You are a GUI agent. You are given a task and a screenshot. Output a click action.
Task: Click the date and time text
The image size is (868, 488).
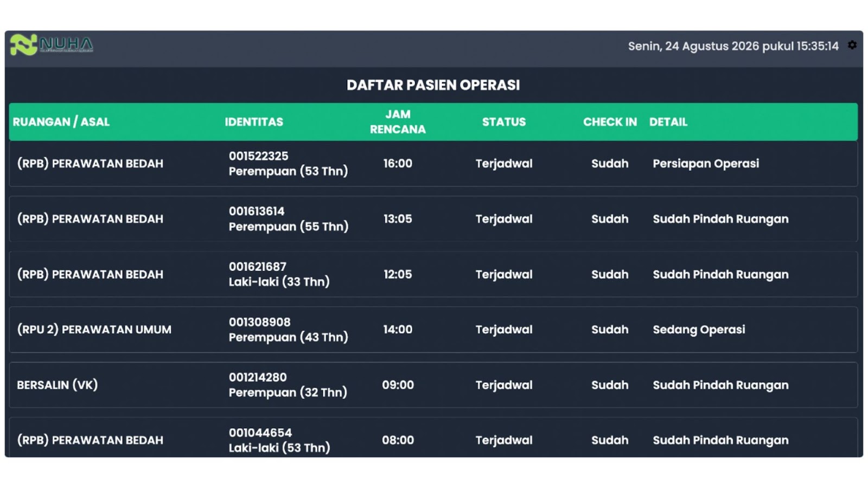(x=733, y=46)
